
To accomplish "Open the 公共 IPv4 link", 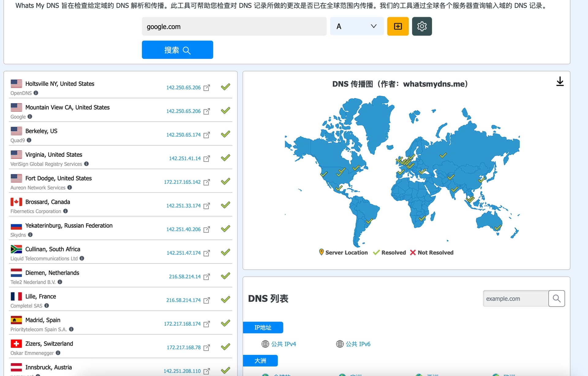I will 279,344.
